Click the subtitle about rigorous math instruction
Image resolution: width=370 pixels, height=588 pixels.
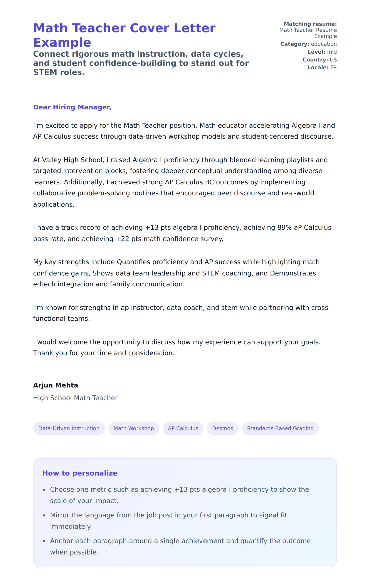(x=141, y=63)
